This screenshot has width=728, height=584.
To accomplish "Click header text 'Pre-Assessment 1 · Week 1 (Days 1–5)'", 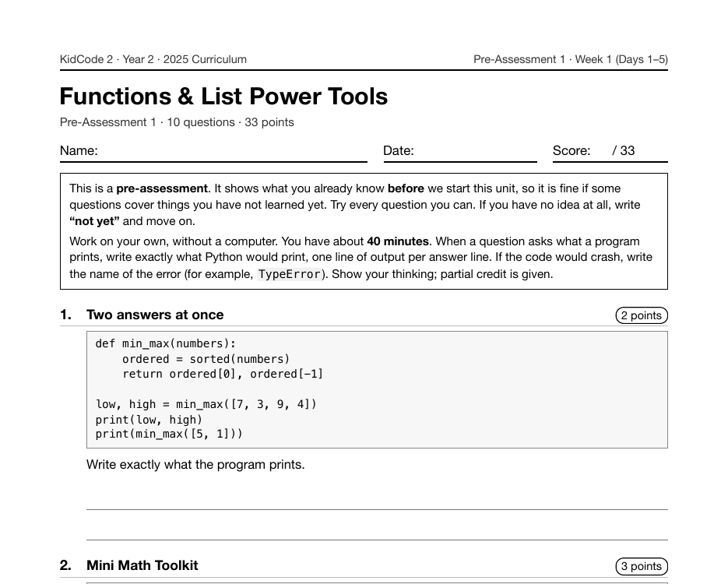I will click(571, 59).
